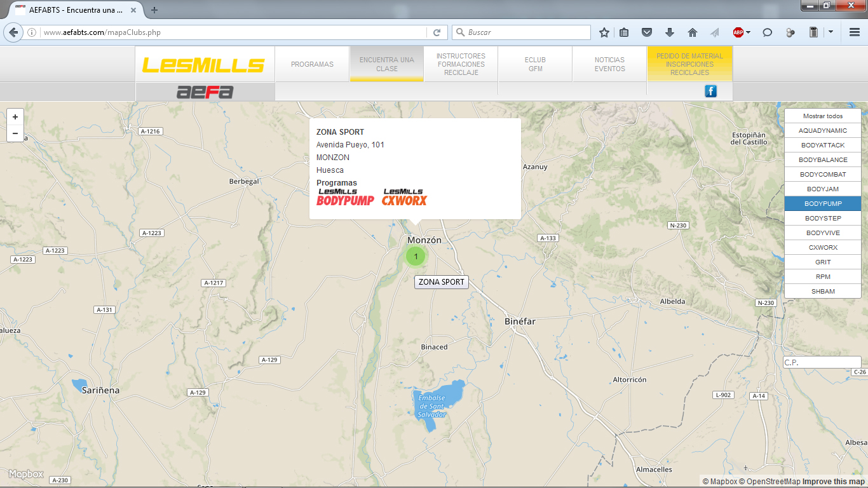The height and width of the screenshot is (488, 868).
Task: Open the PROGRAMAS menu
Action: click(x=312, y=64)
